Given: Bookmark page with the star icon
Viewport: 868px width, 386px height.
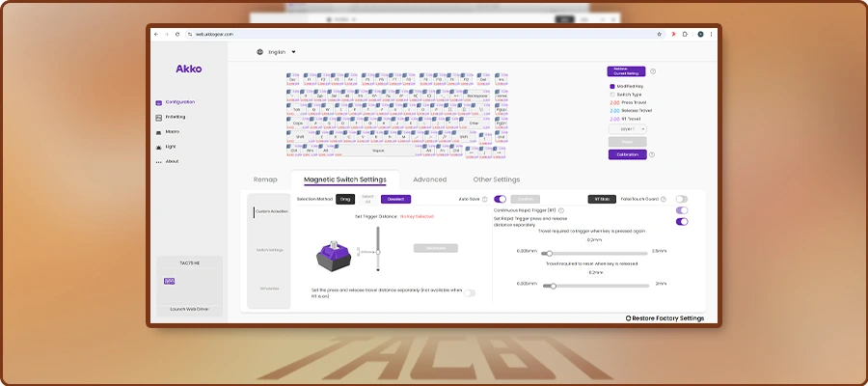Looking at the screenshot, I should pos(660,34).
